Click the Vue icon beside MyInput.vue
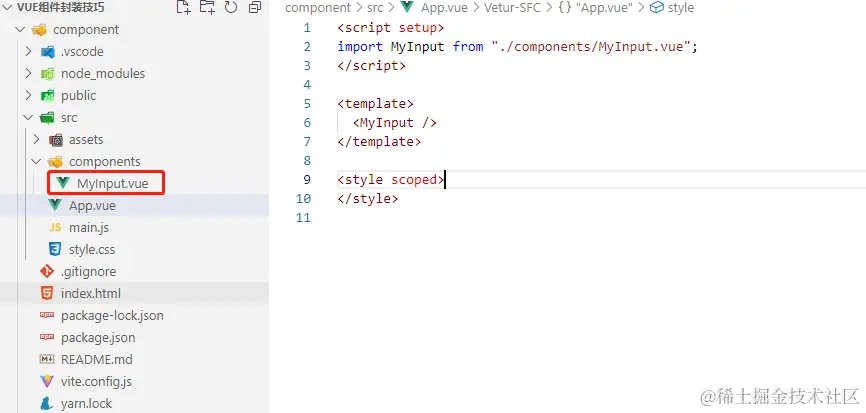The image size is (866, 413). [64, 183]
